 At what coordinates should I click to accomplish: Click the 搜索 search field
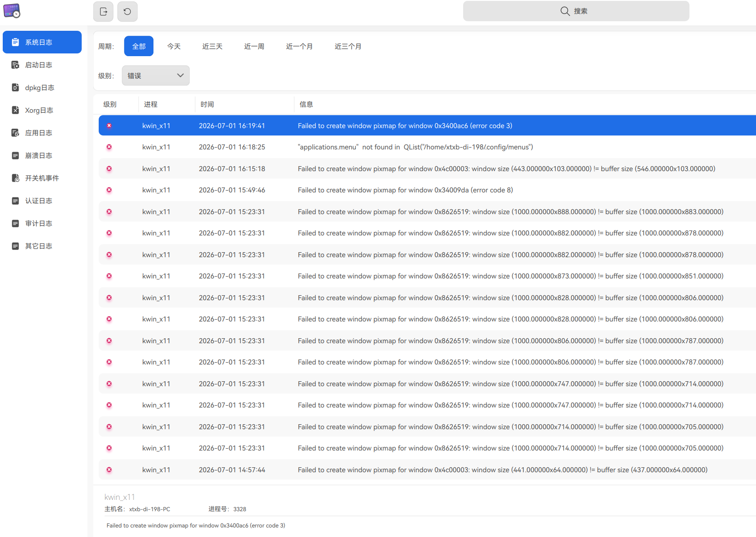tap(576, 11)
